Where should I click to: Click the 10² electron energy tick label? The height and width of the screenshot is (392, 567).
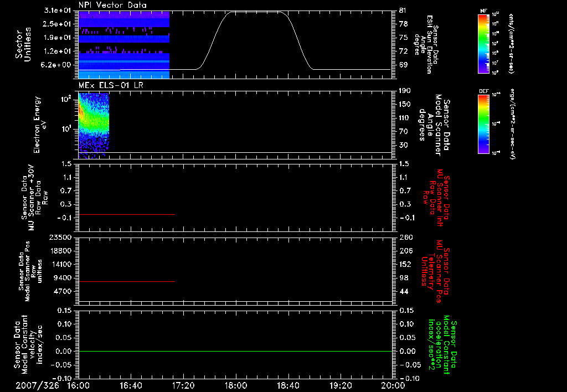pos(66,99)
